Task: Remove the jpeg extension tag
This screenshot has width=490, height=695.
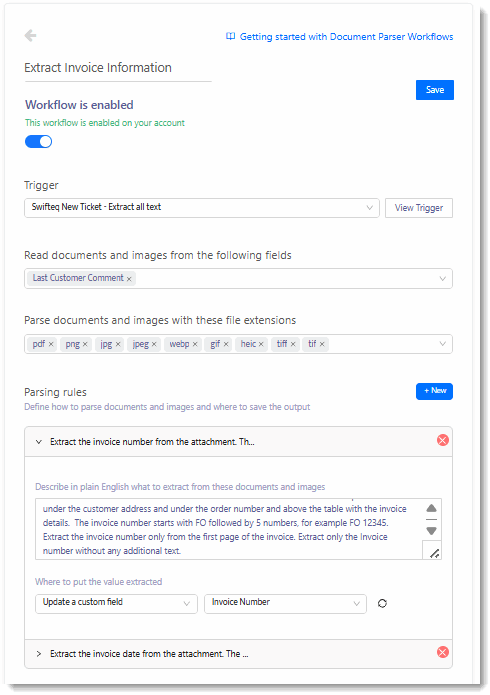Action: [x=154, y=344]
